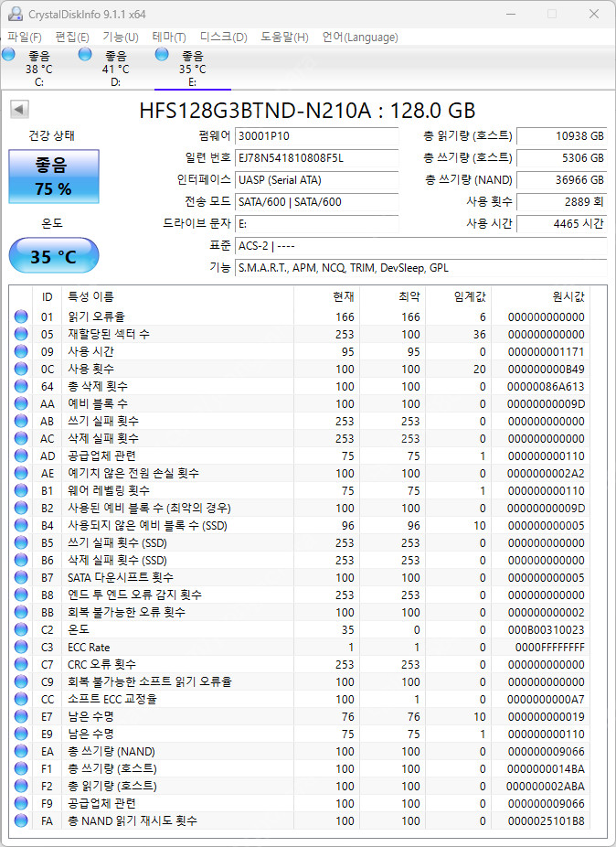The image size is (616, 847).
Task: Open the 파일(F) menu
Action: coord(25,38)
